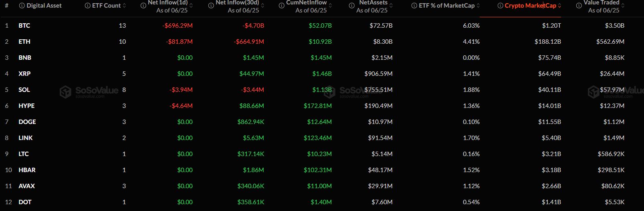Click the info icon beside ETF % of MarketCap

coord(414,6)
